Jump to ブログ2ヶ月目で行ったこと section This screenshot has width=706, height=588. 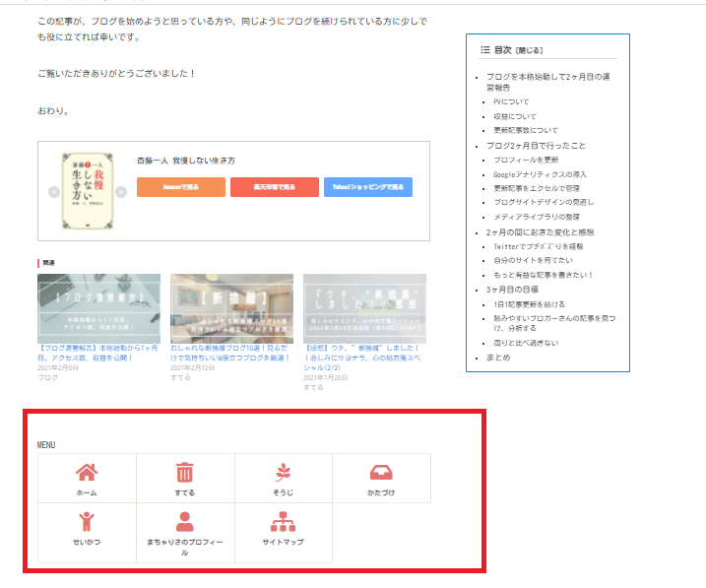(x=536, y=146)
